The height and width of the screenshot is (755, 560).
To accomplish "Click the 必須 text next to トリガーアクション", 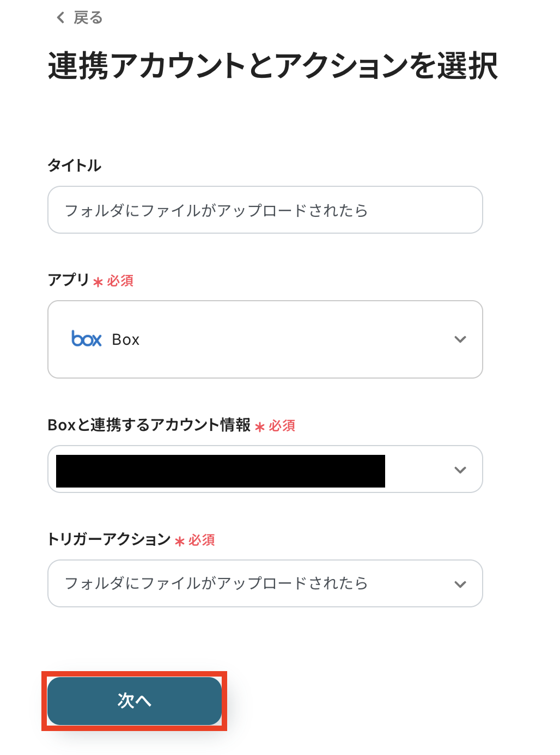I will (202, 540).
